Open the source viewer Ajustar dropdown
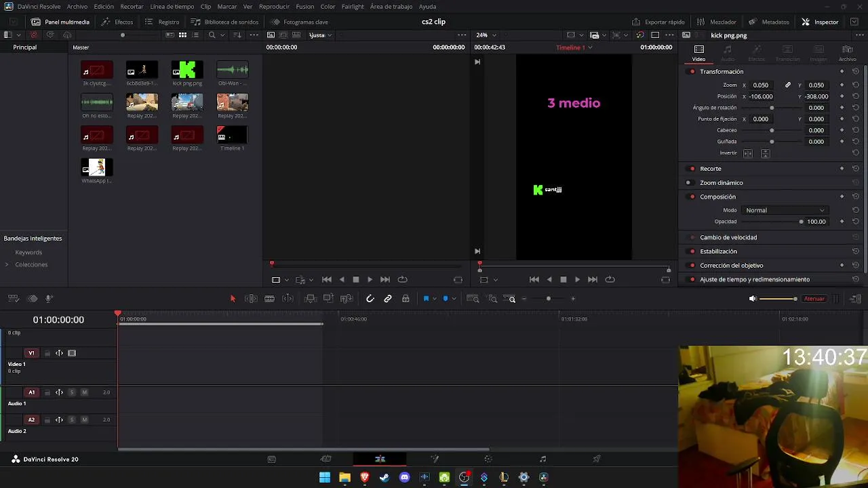The width and height of the screenshot is (868, 488). tap(320, 35)
